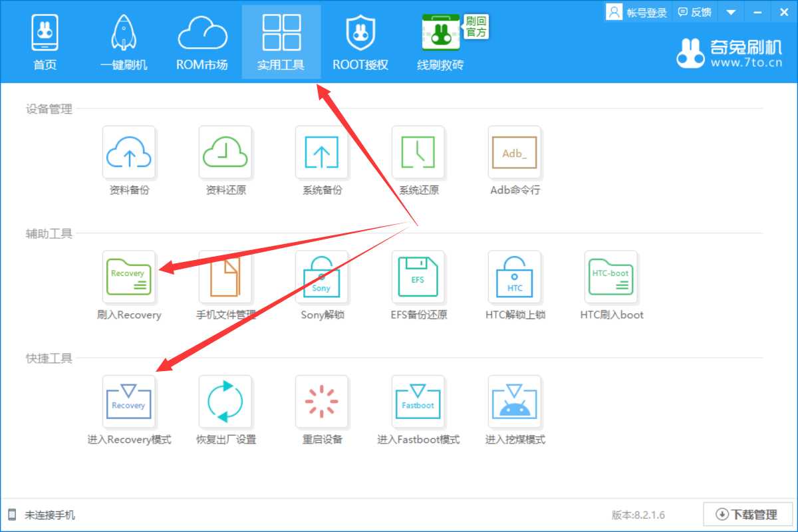Minimize the 奇兔刷机 window
Viewport: 798px width, 532px height.
click(x=757, y=12)
